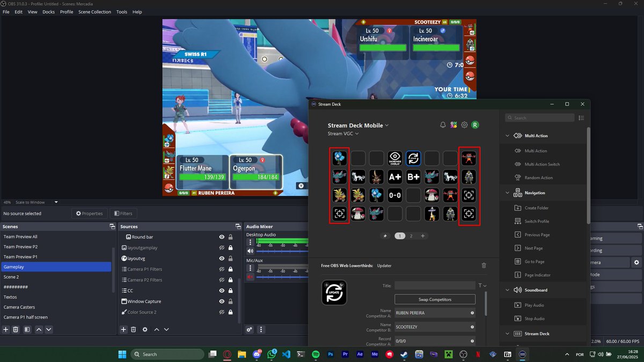This screenshot has width=644, height=362.
Task: Open the Stream Deck Marketplace icon
Action: [453, 125]
